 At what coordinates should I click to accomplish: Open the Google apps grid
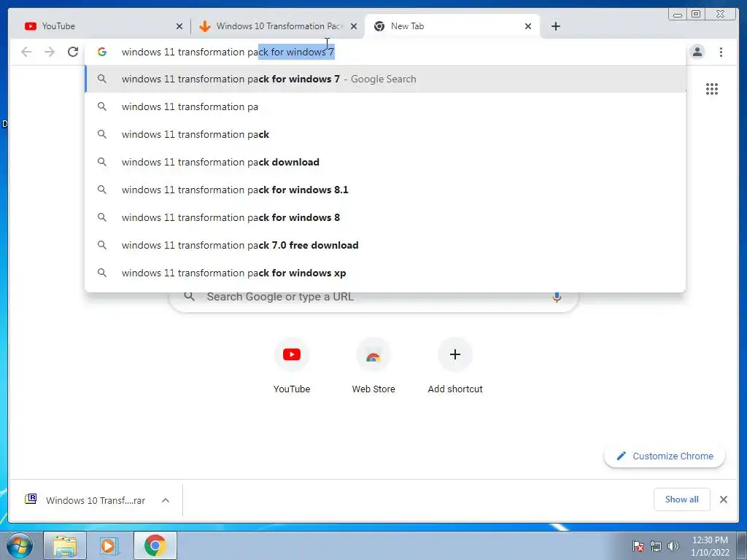(x=712, y=88)
